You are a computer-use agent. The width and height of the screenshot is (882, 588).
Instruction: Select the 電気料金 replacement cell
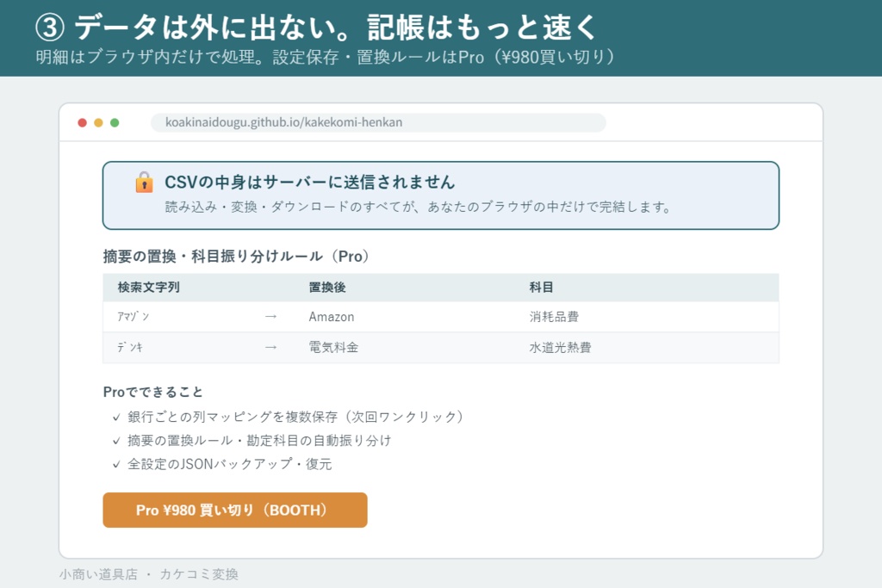[333, 348]
